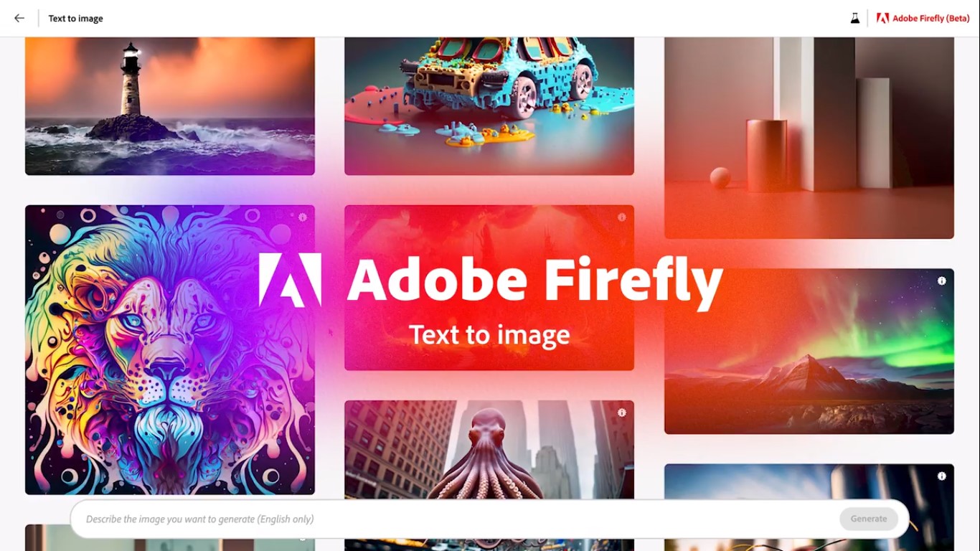The width and height of the screenshot is (980, 551).
Task: Open the Adobe Firefly (Beta) link
Action: [930, 18]
